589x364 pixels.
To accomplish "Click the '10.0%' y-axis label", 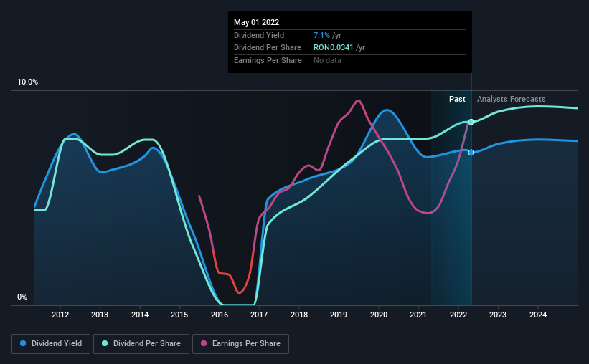I will 27,82.
